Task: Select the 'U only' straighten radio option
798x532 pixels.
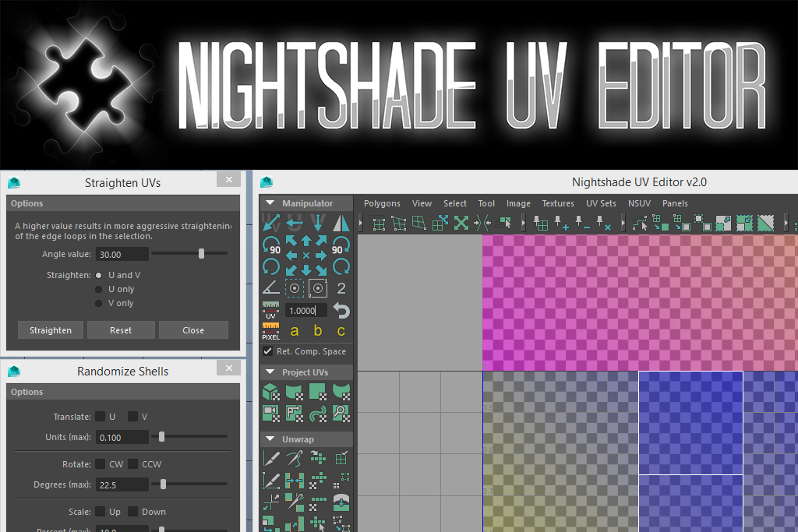Action: tap(99, 289)
